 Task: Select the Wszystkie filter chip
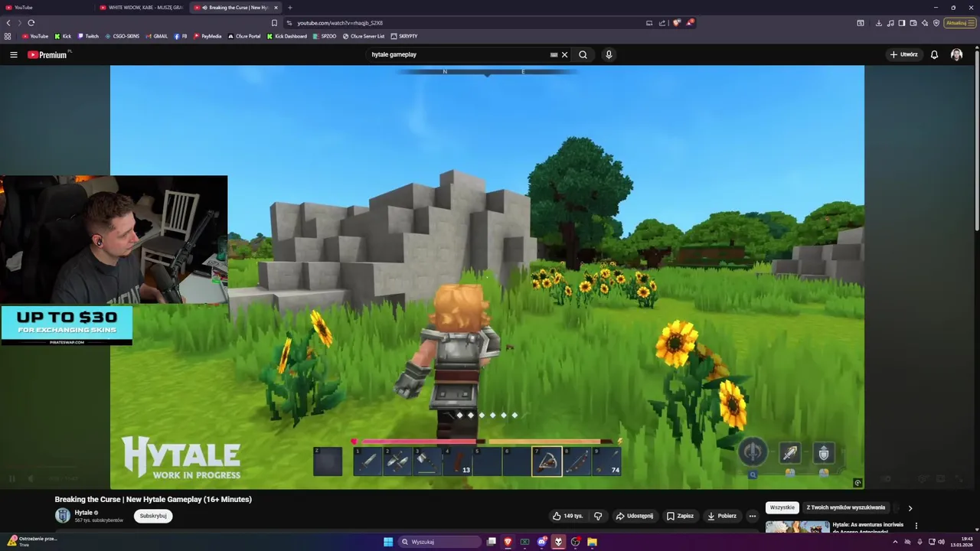pyautogui.click(x=782, y=507)
